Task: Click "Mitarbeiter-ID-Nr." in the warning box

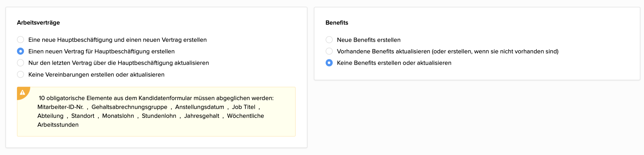Action: click(60, 107)
